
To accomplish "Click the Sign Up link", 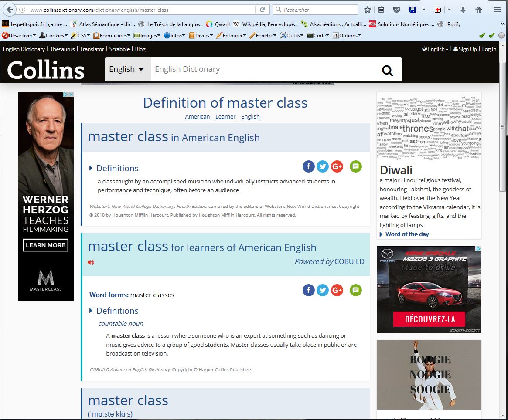I will click(x=465, y=49).
